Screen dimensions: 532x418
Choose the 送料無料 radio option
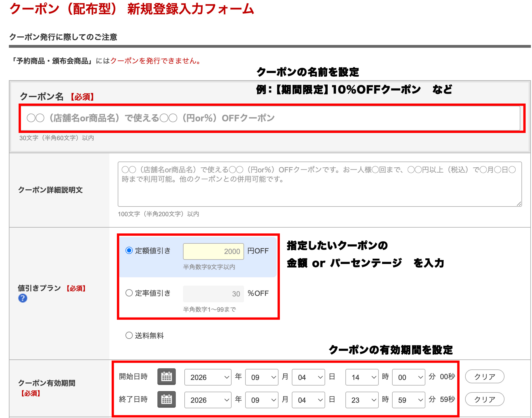pyautogui.click(x=129, y=335)
